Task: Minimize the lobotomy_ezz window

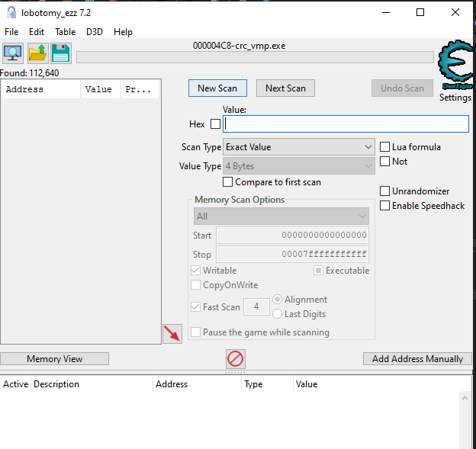Action: click(x=386, y=12)
